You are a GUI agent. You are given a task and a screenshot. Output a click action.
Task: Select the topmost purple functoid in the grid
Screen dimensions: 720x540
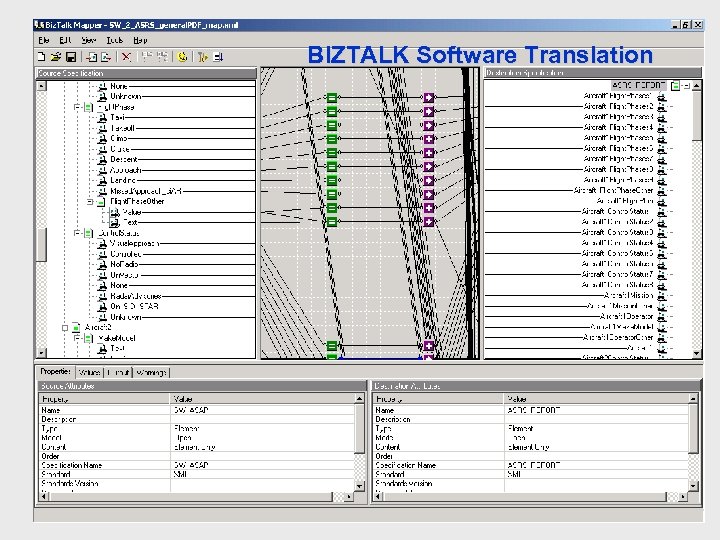click(x=428, y=97)
